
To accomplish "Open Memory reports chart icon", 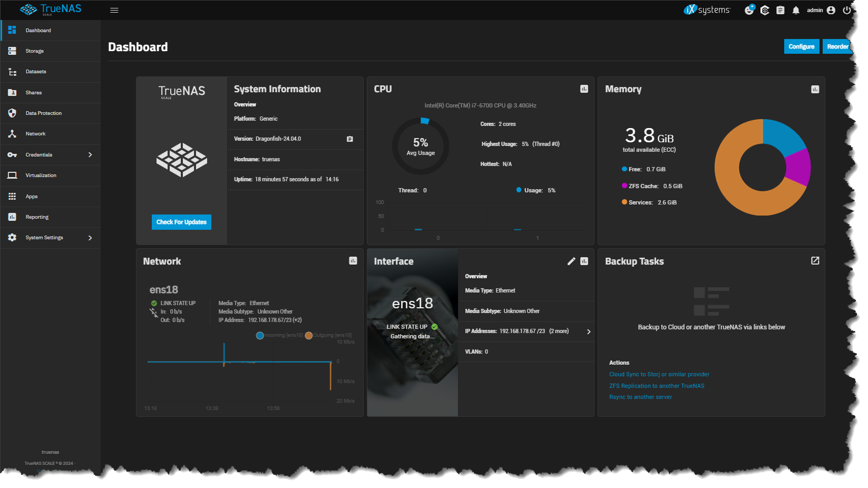I will 815,89.
